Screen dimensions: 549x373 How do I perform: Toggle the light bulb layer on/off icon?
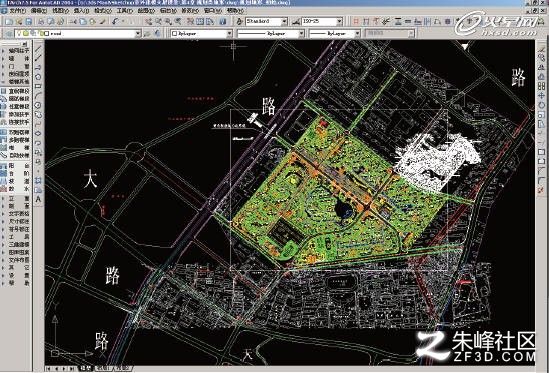[20, 34]
